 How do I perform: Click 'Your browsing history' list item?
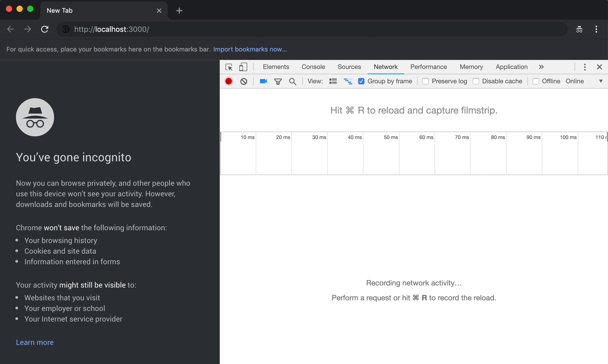coord(61,240)
